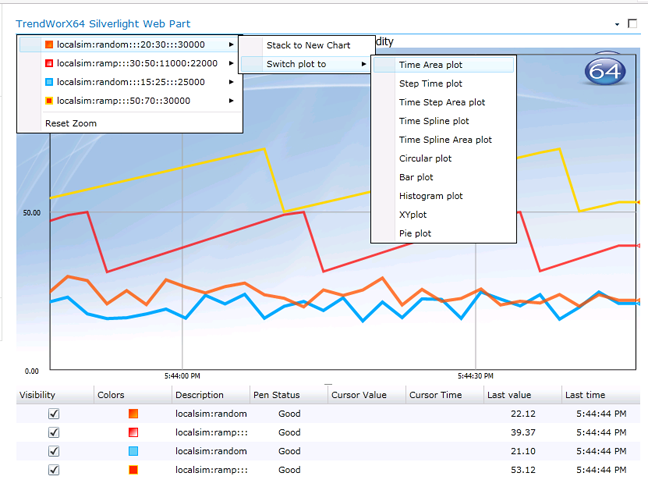Viewport: 648px width, 487px height.
Task: Expand the Switch plot to submenu arrow
Action: pos(364,64)
